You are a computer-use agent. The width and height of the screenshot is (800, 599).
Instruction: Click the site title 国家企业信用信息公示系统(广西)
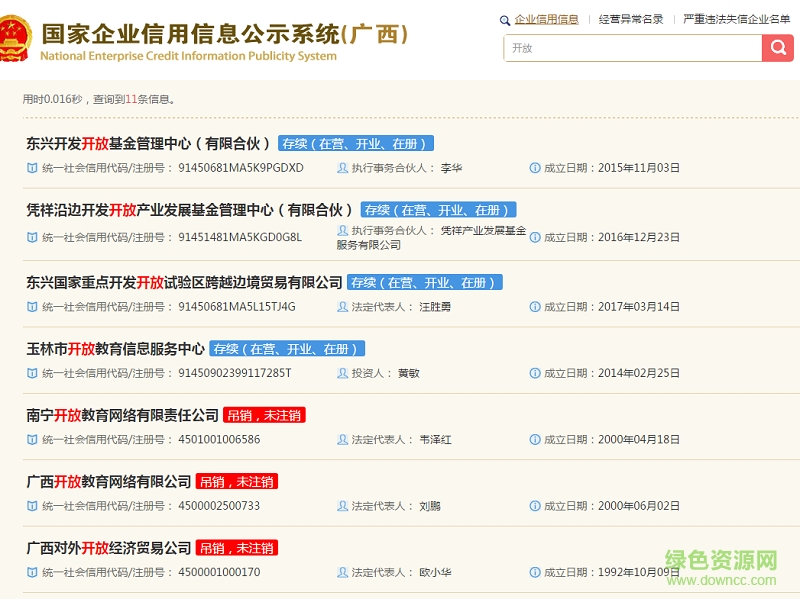(x=224, y=34)
